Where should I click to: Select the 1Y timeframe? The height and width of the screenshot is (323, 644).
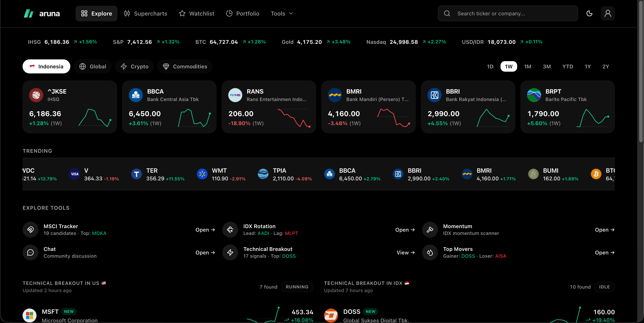point(587,66)
